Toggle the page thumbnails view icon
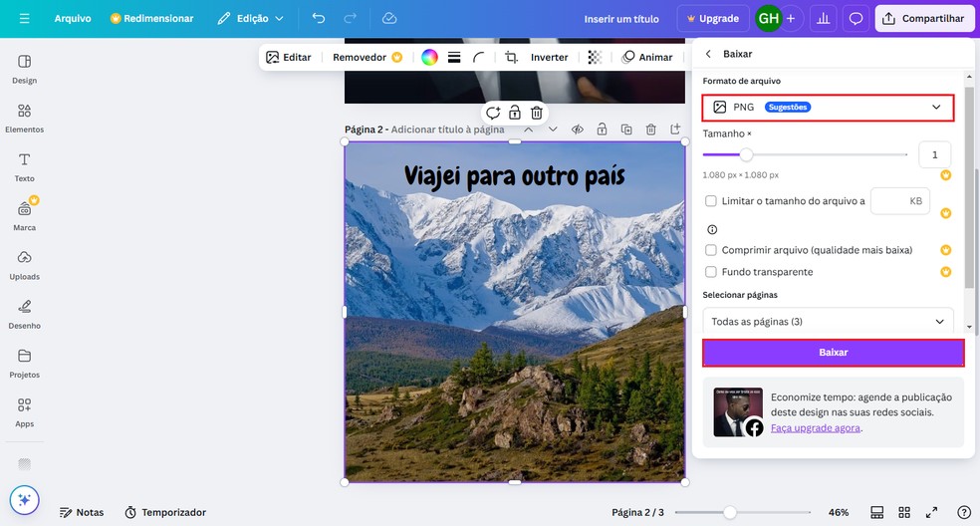The height and width of the screenshot is (526, 980). coord(876,512)
